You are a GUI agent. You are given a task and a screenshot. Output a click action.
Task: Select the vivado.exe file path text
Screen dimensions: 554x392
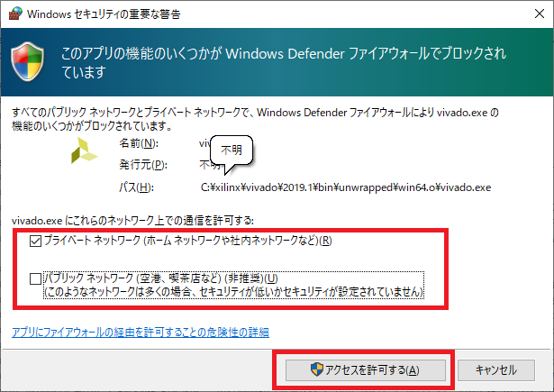(345, 187)
